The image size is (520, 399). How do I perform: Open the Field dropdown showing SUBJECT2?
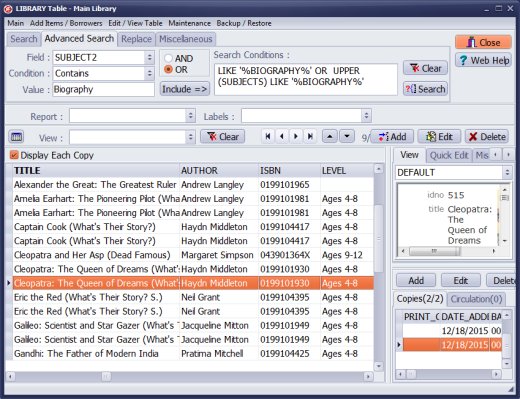[x=150, y=58]
